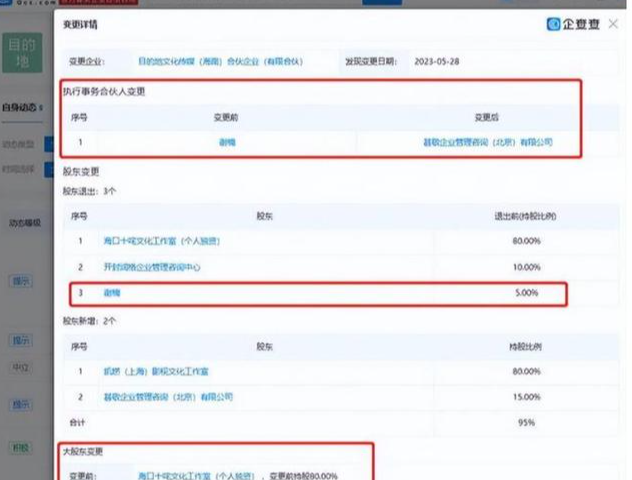Open the person link under 变更前 column
The width and height of the screenshot is (632, 480).
click(x=227, y=142)
